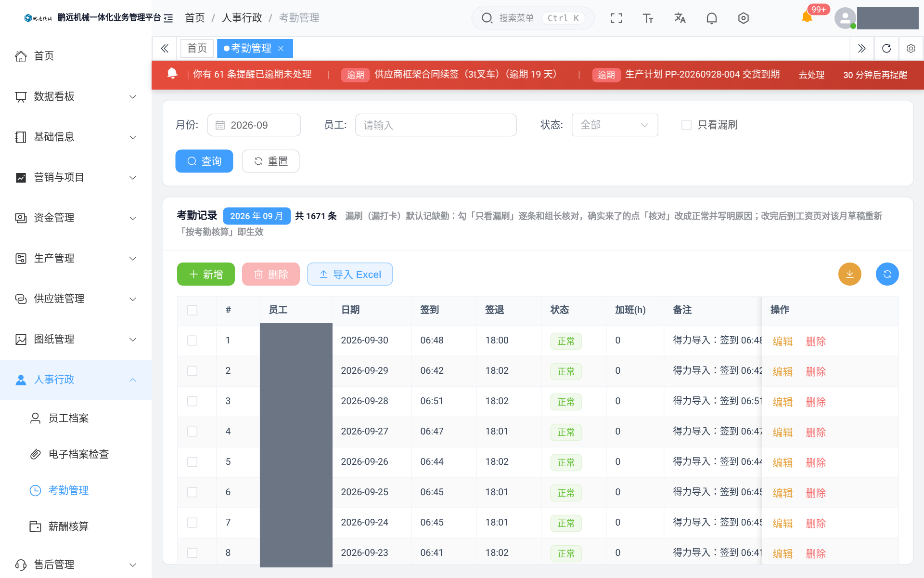Focus the 员工 input field
The width and height of the screenshot is (924, 578).
click(x=436, y=125)
